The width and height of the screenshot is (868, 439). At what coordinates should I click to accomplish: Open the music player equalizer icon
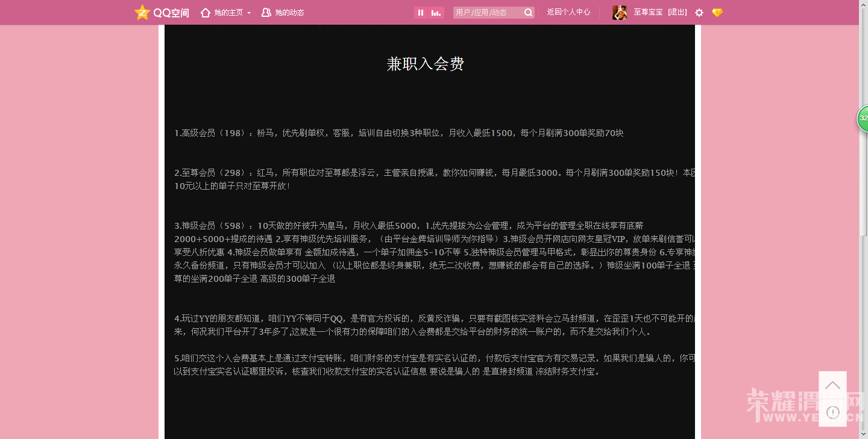click(437, 12)
